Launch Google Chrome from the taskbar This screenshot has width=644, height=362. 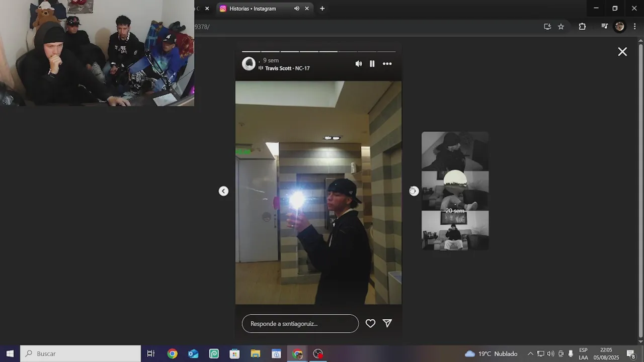coord(173,353)
